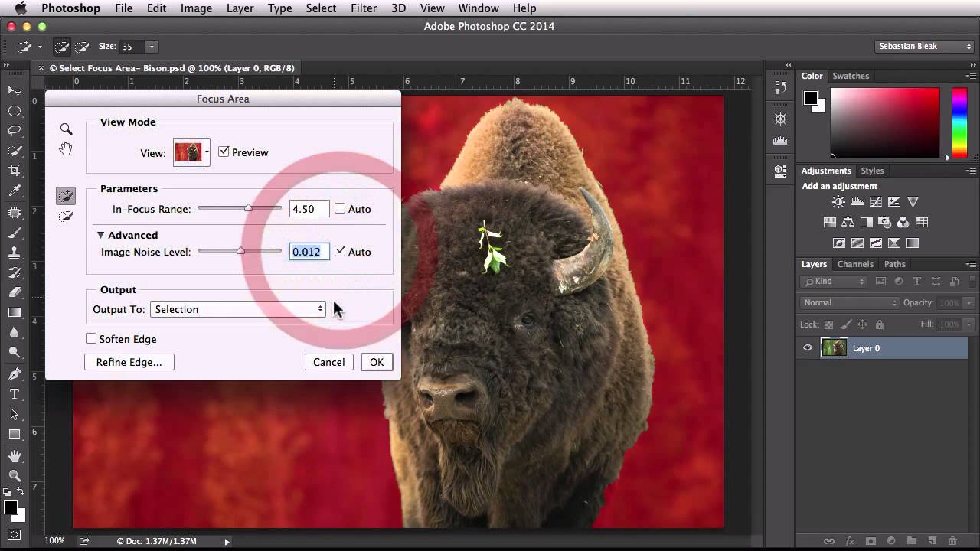Collapse the Advanced section triangle

pos(100,235)
